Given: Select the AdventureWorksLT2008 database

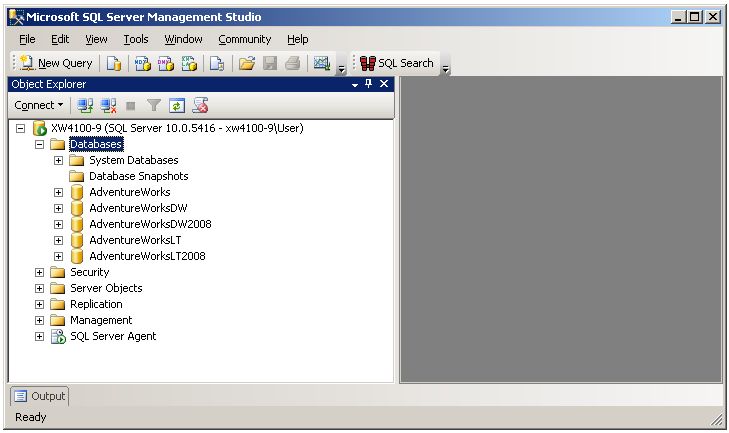Looking at the screenshot, I should 147,256.
